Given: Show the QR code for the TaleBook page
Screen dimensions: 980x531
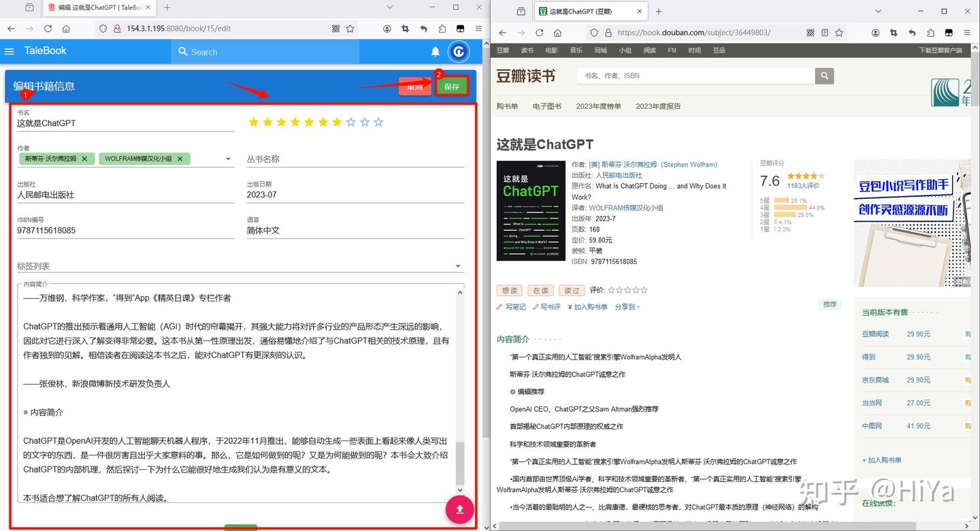Looking at the screenshot, I should (x=336, y=29).
